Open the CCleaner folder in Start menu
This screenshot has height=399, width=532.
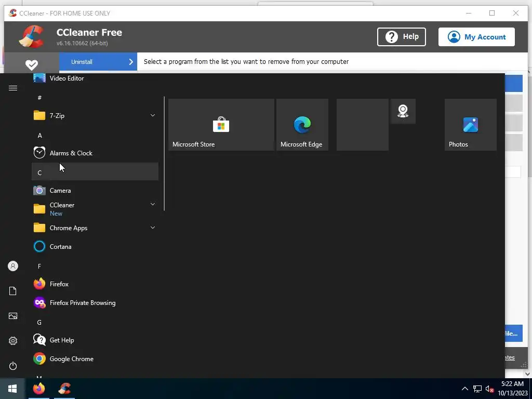pyautogui.click(x=95, y=209)
